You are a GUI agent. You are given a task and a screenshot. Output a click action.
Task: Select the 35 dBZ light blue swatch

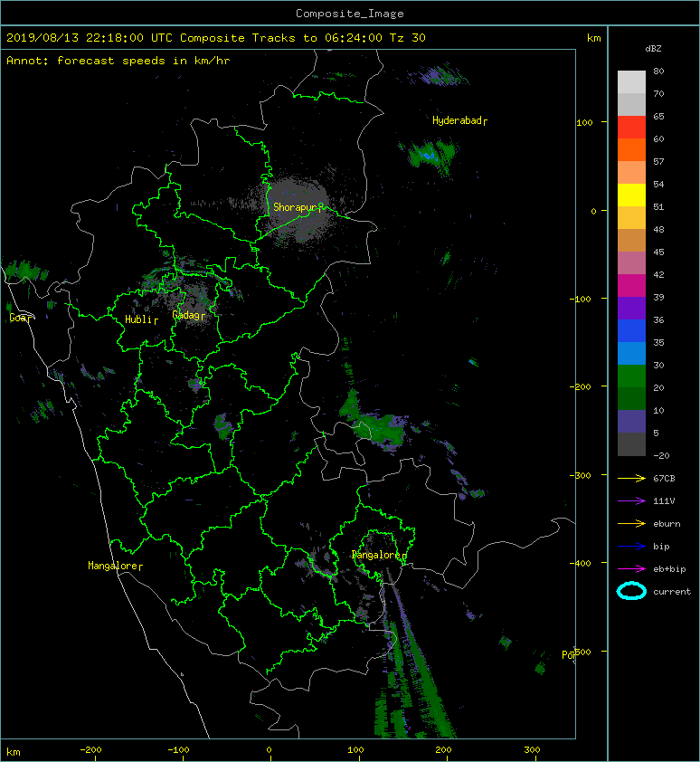coord(631,353)
